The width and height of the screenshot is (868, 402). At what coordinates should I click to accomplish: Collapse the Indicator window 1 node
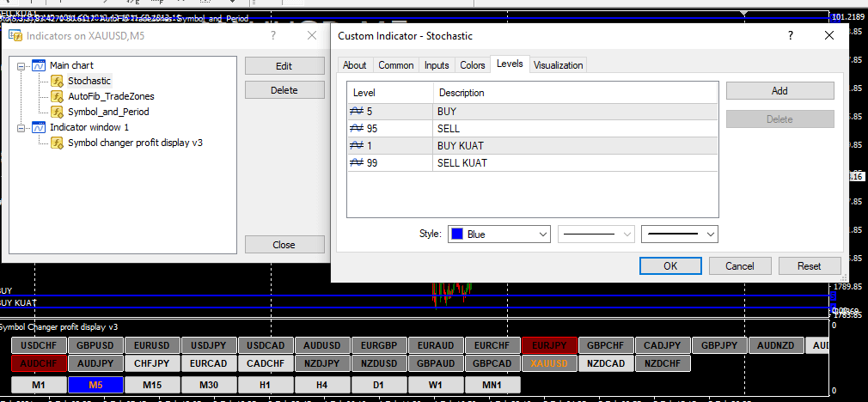point(21,127)
